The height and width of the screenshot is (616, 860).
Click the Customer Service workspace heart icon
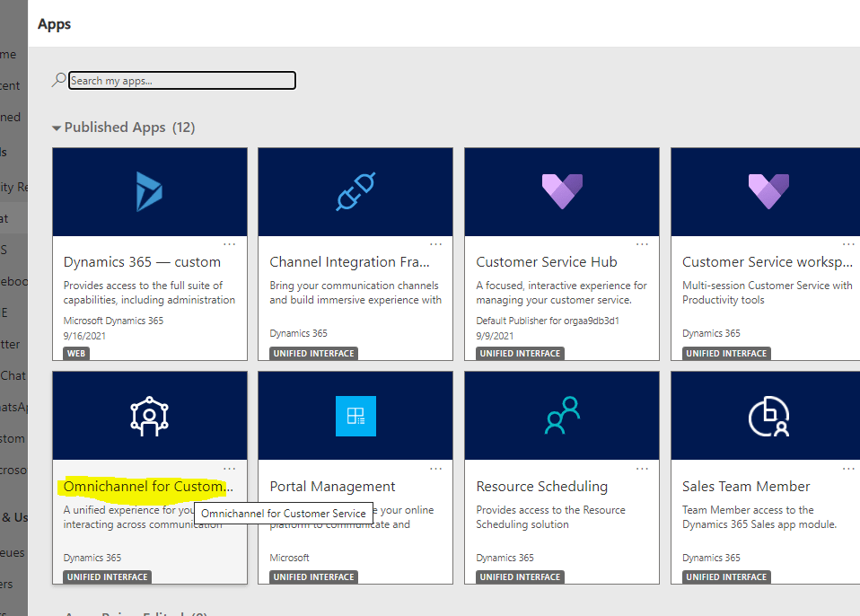point(768,191)
